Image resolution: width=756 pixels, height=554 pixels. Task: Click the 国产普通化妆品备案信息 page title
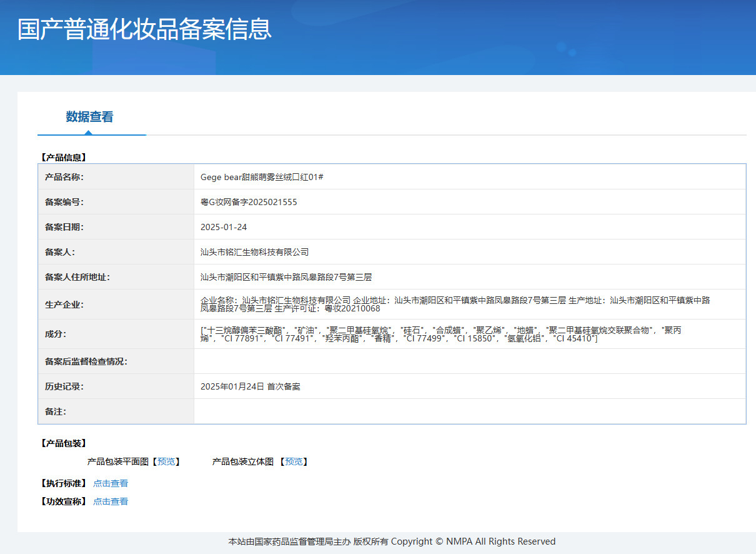(144, 29)
